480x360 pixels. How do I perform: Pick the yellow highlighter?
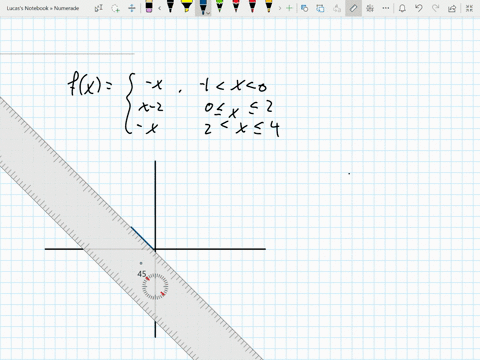[186, 7]
